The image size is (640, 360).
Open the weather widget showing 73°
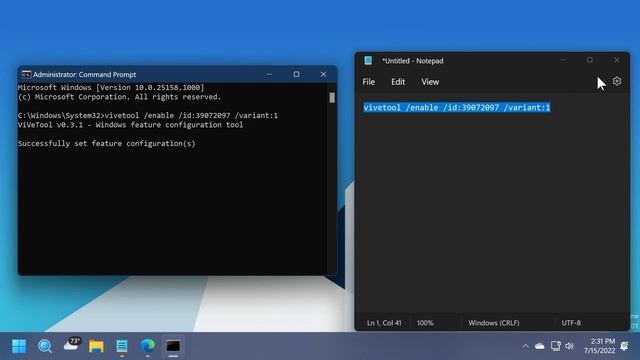pyautogui.click(x=72, y=344)
